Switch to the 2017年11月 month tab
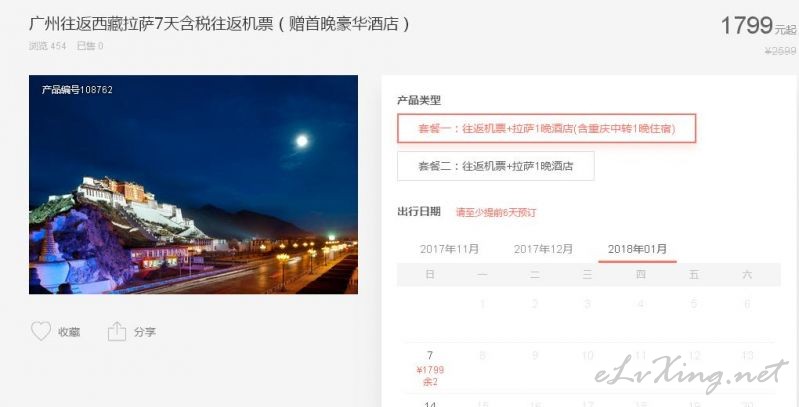Viewport: 799px width, 407px height. click(x=449, y=249)
